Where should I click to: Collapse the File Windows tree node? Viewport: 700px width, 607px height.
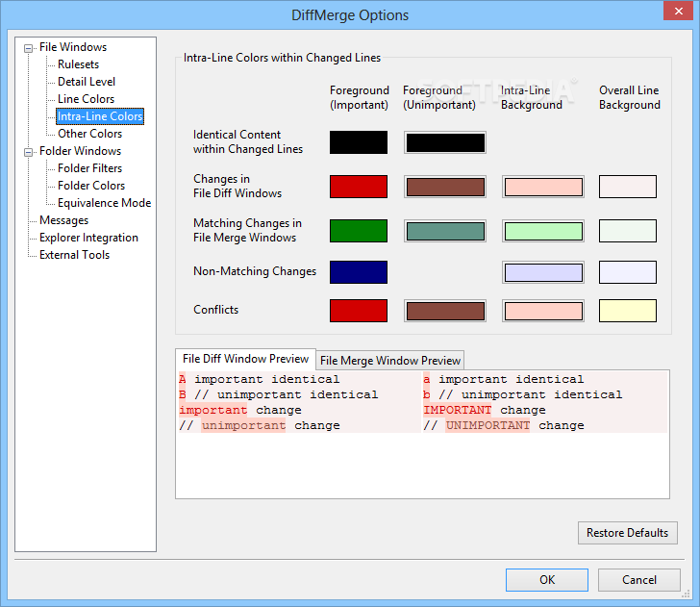coord(28,48)
